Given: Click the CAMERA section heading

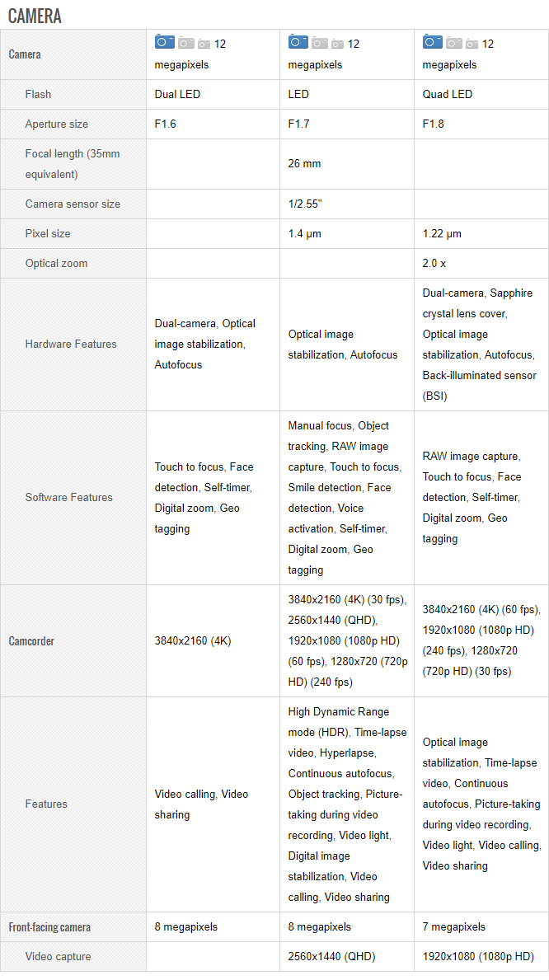Looking at the screenshot, I should pyautogui.click(x=35, y=16).
